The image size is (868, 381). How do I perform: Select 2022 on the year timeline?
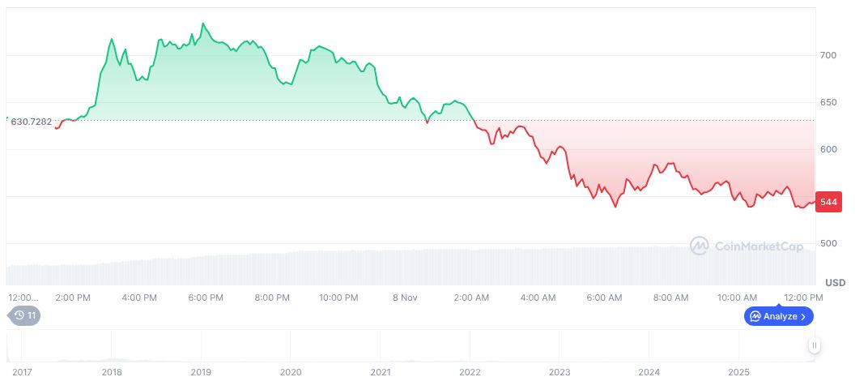coord(470,372)
